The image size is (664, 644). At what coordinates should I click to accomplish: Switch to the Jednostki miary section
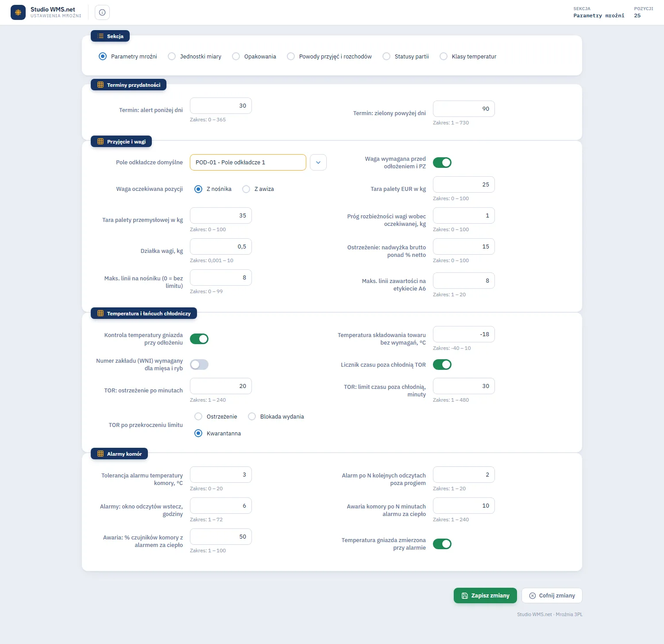click(172, 56)
